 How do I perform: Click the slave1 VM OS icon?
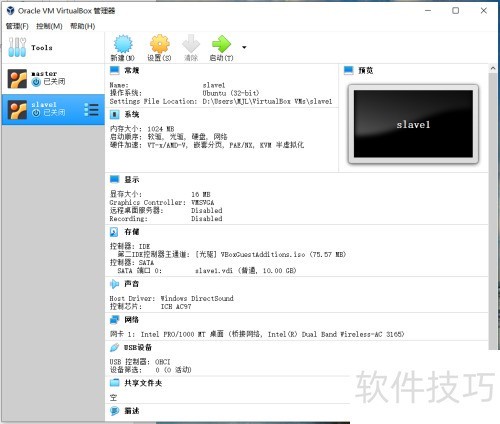pos(17,110)
